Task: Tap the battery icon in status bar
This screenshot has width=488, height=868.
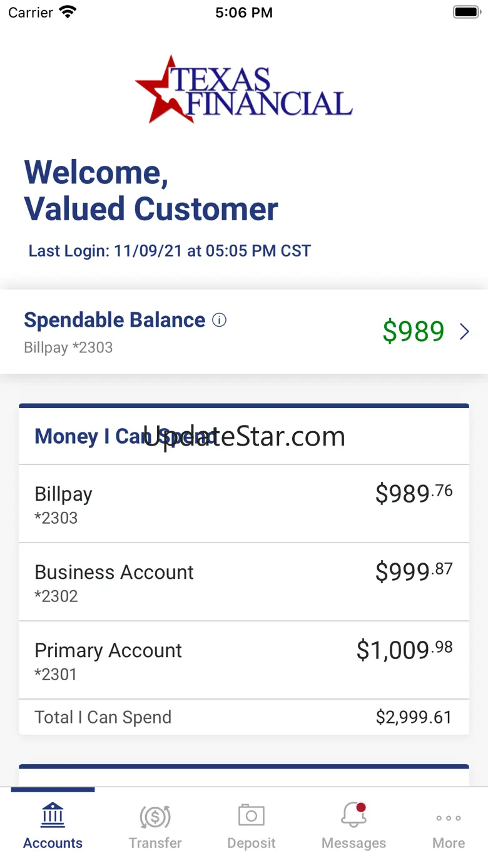Action: click(x=465, y=12)
